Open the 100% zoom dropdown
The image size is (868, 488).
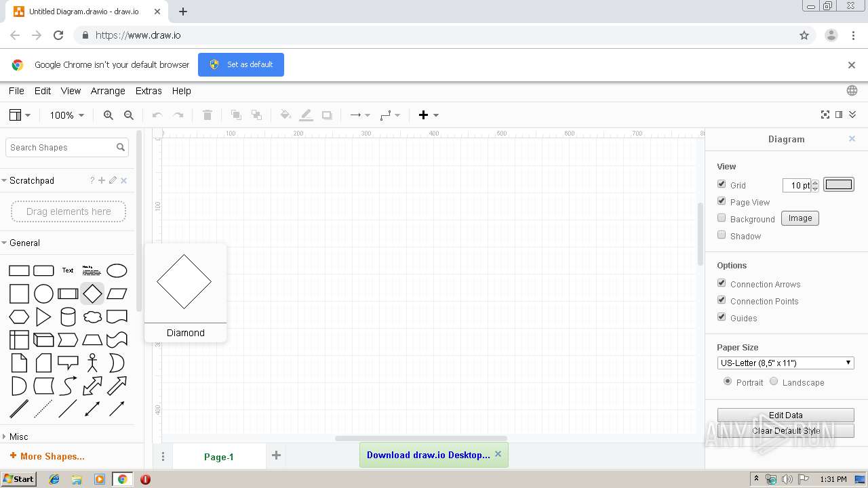point(66,115)
